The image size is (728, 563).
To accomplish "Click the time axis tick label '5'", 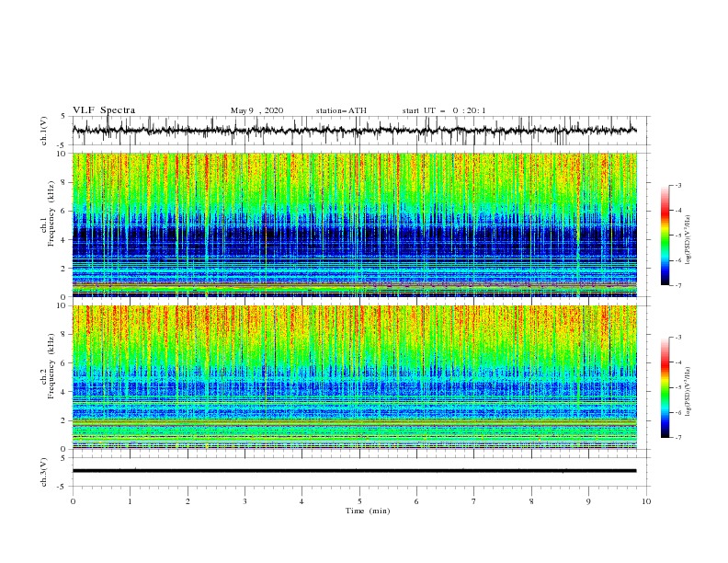I will tap(359, 501).
